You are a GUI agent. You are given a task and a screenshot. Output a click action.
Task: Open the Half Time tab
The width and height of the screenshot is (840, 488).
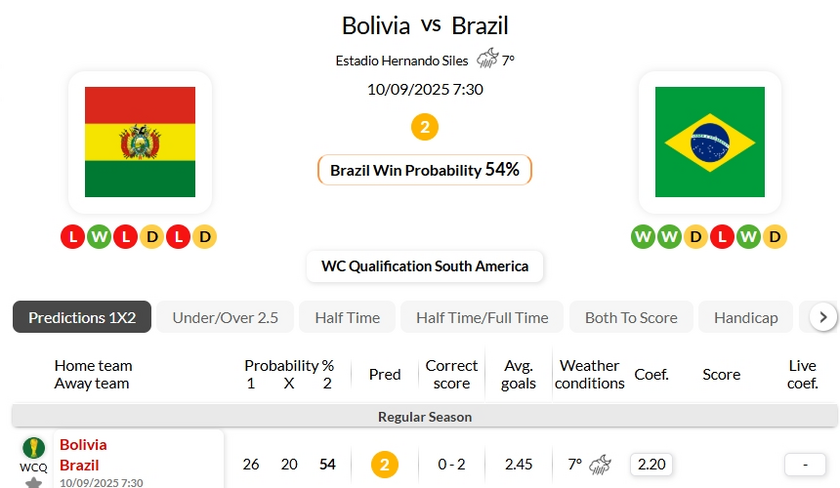pos(347,317)
